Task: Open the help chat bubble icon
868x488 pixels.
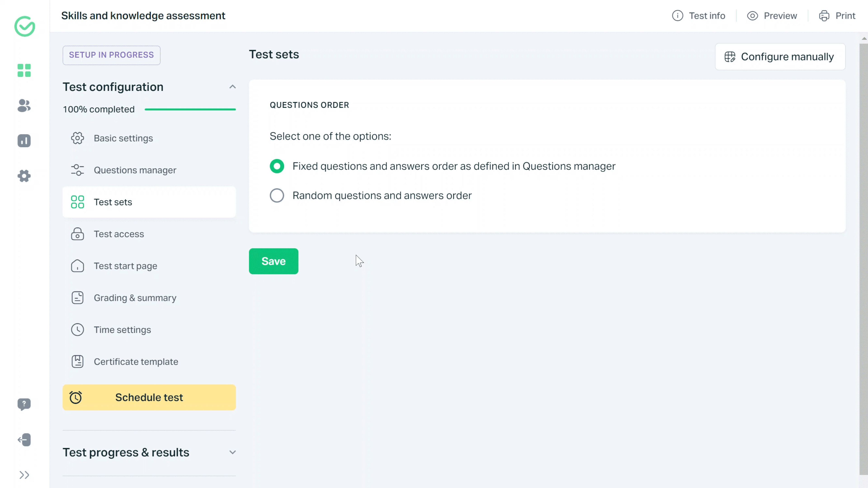Action: click(24, 404)
